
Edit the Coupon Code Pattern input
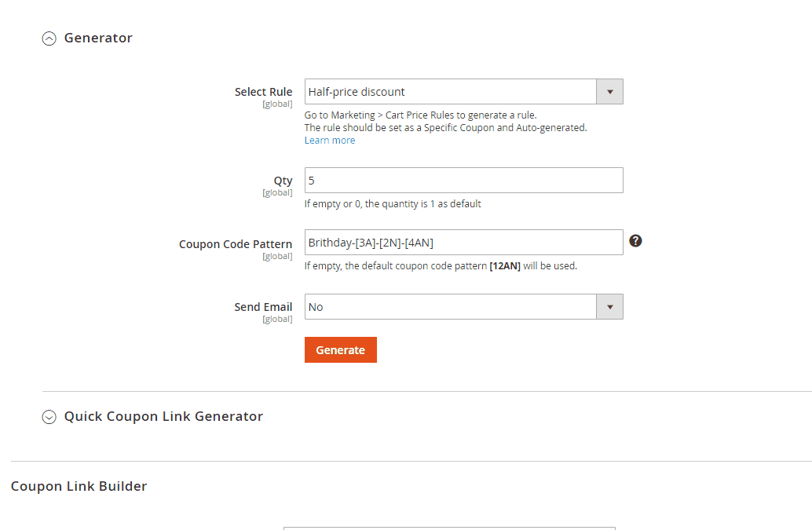463,242
